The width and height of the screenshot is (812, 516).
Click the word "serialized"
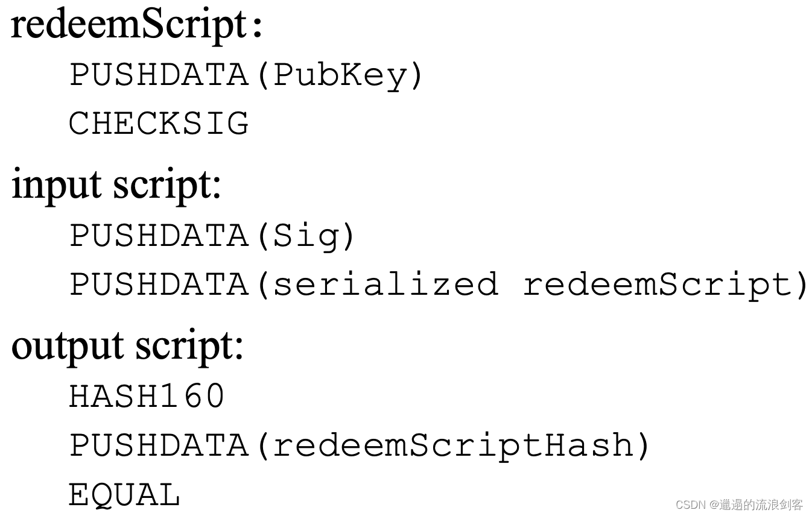(385, 284)
